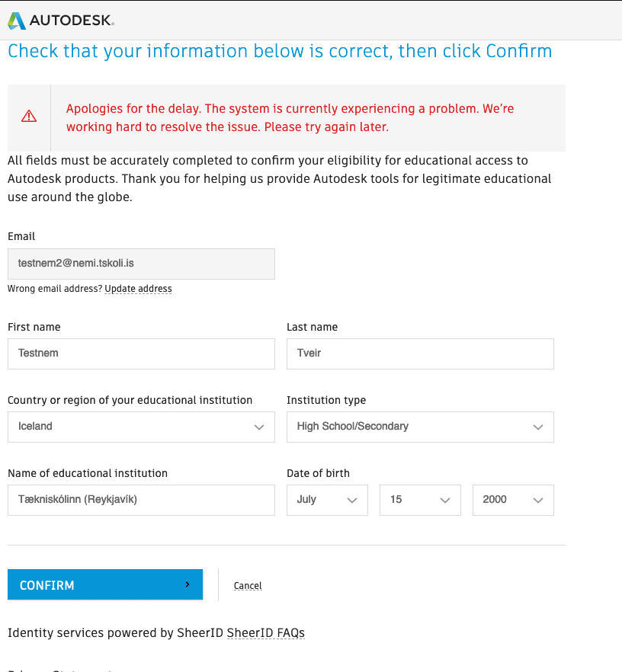Open the SheerID FAQs link

coord(265,632)
